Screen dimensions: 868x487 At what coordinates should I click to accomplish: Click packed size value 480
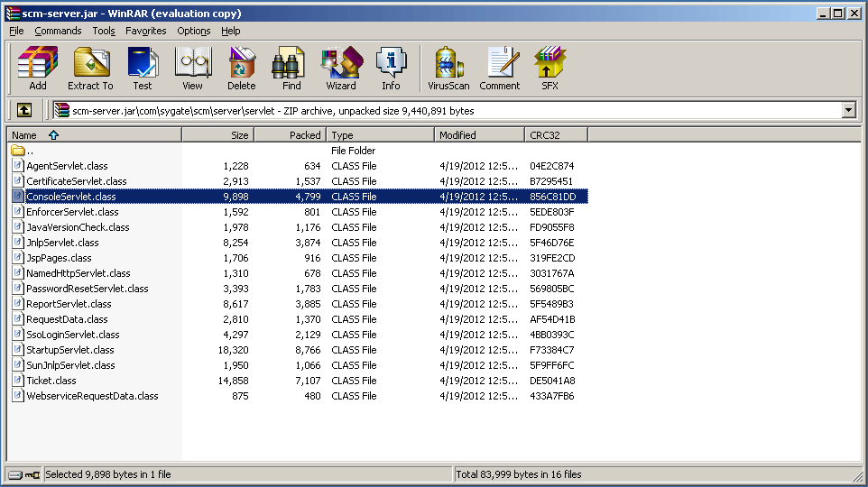coord(312,396)
